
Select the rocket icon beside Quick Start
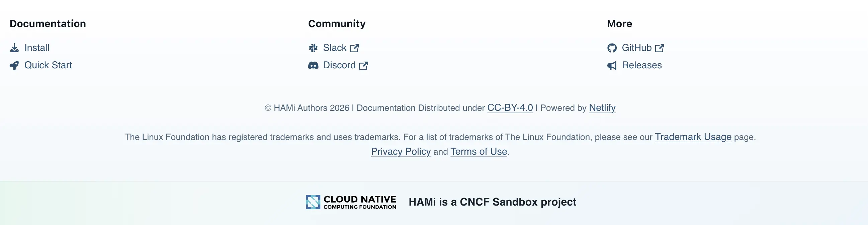pyautogui.click(x=14, y=65)
